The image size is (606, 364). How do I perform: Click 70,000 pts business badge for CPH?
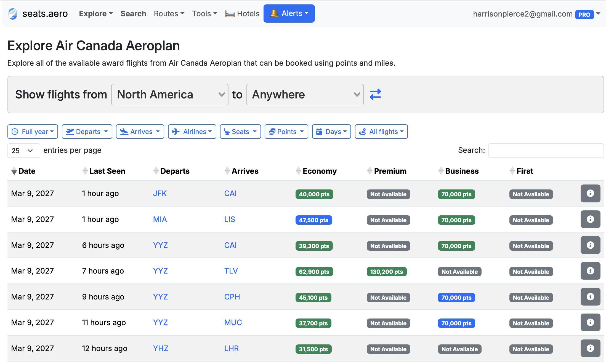tap(456, 298)
